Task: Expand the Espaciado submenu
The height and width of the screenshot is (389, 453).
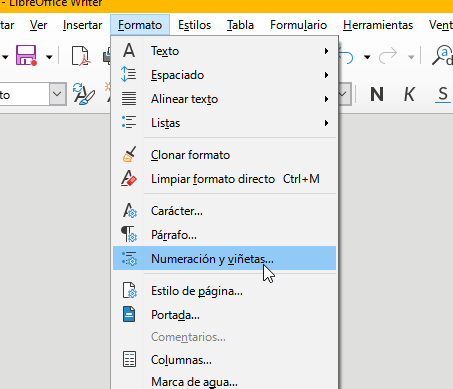Action: coord(224,75)
